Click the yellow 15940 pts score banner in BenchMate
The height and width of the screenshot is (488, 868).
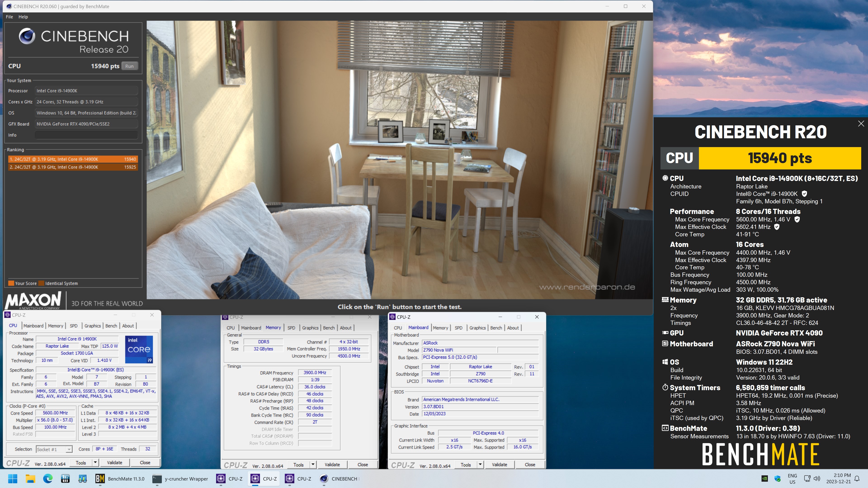(780, 158)
